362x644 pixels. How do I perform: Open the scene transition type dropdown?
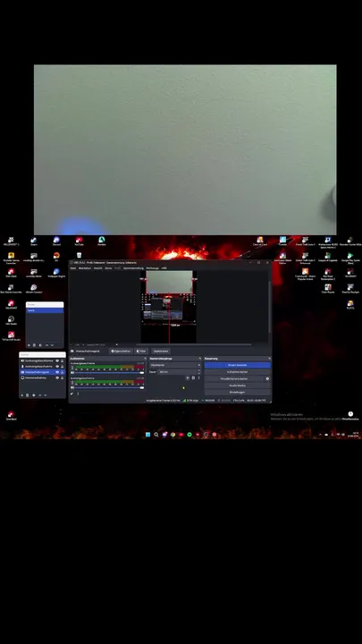pos(175,365)
